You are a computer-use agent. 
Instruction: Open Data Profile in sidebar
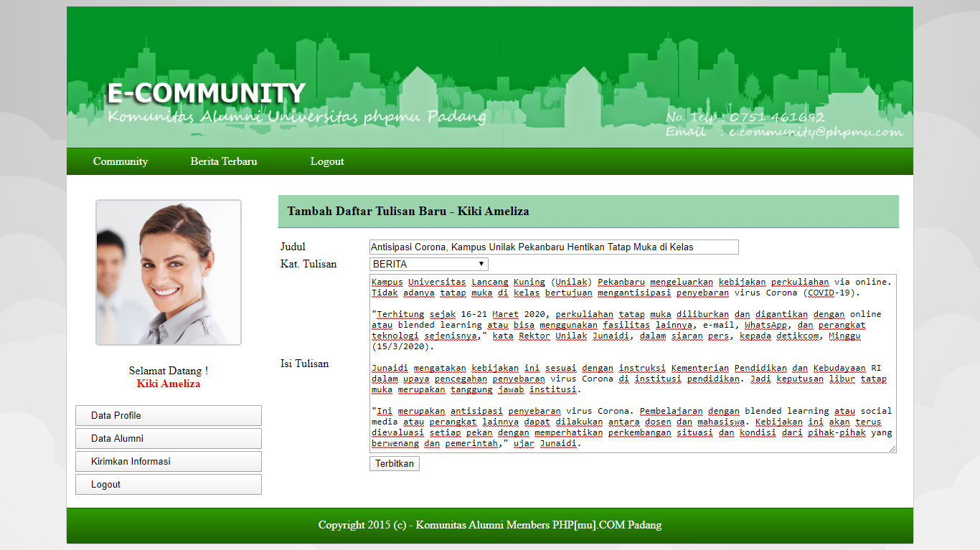[169, 415]
